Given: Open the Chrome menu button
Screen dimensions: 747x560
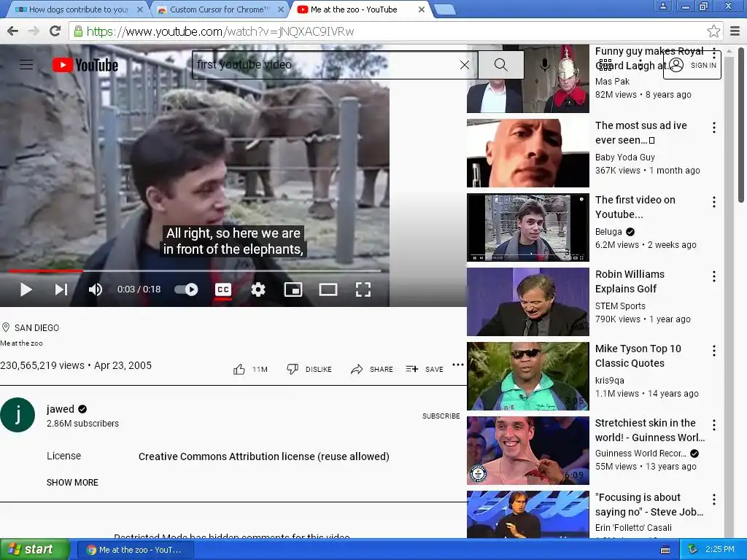Looking at the screenshot, I should tap(735, 31).
